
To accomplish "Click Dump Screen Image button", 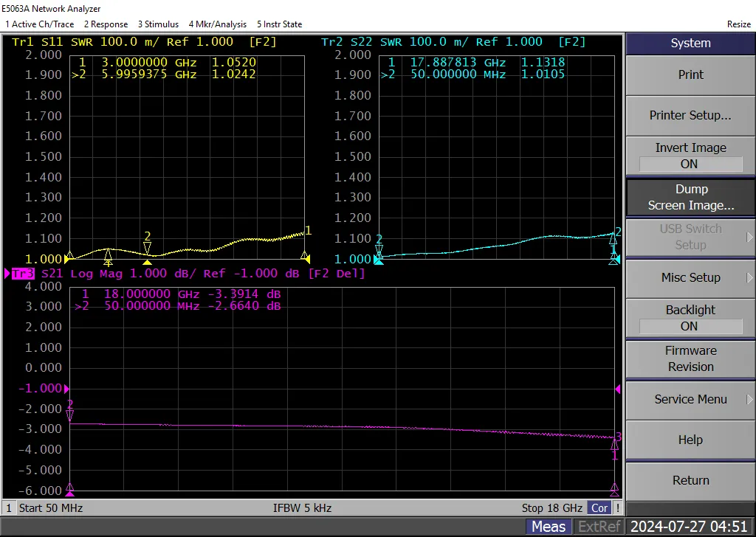I will 690,197.
